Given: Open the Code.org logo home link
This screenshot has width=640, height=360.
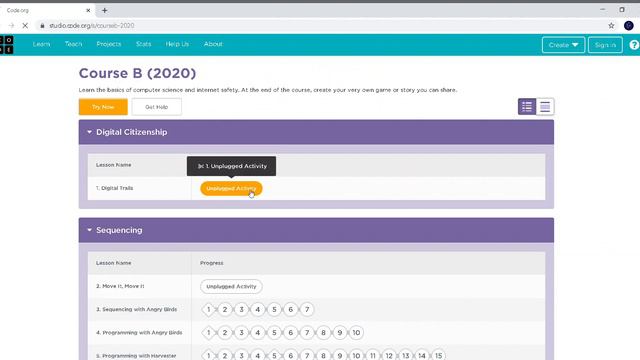Looking at the screenshot, I should (7, 45).
